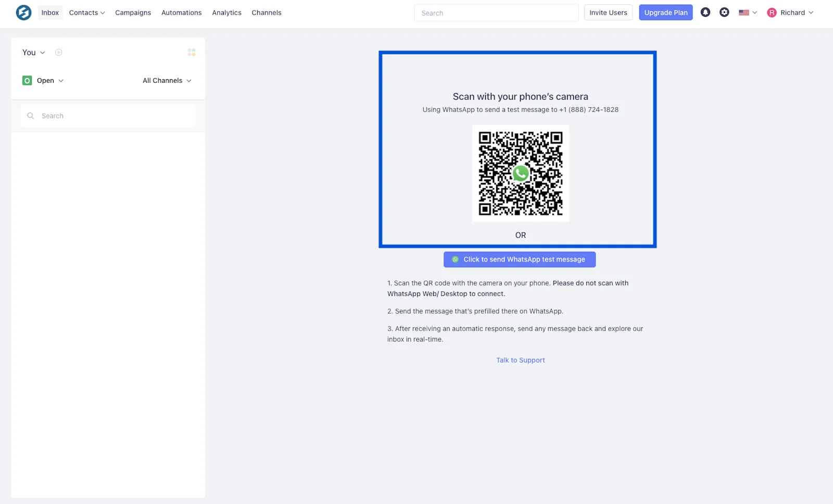
Task: Expand the All Channels filter dropdown
Action: pos(166,80)
